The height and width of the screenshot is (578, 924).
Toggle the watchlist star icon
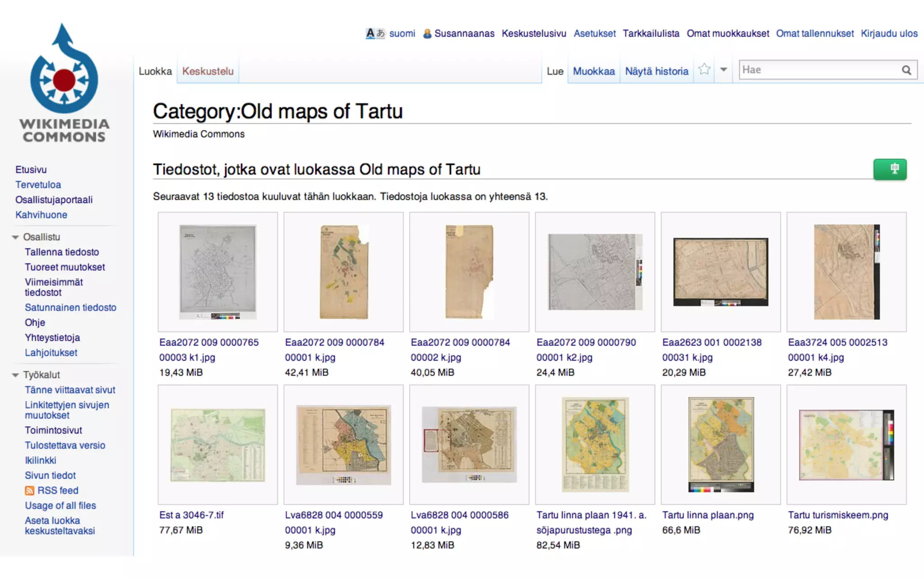(704, 70)
